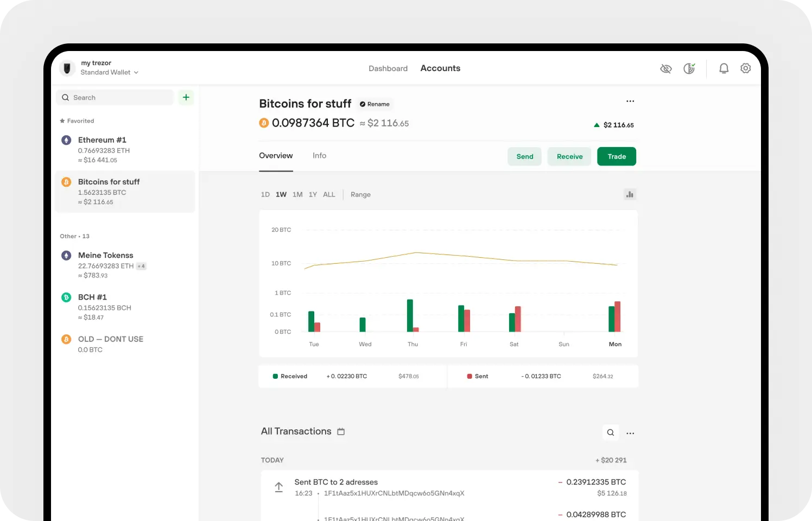Rename the Bitcoins for stuff account
Image resolution: width=812 pixels, height=521 pixels.
point(375,104)
